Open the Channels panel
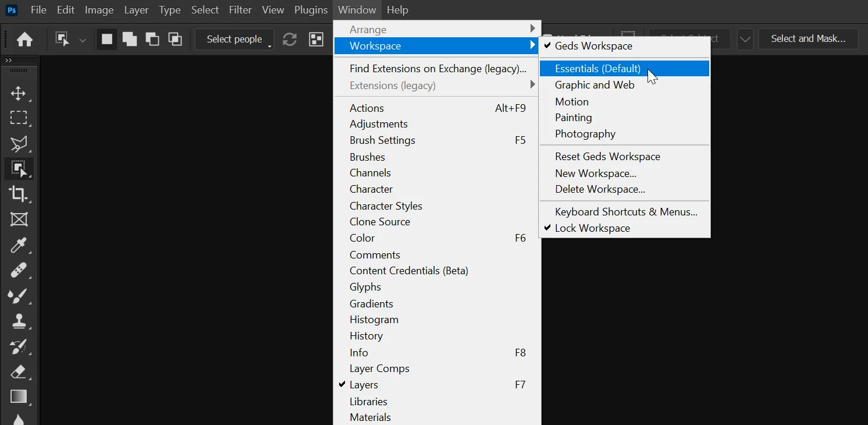The width and height of the screenshot is (868, 425). tap(437, 173)
